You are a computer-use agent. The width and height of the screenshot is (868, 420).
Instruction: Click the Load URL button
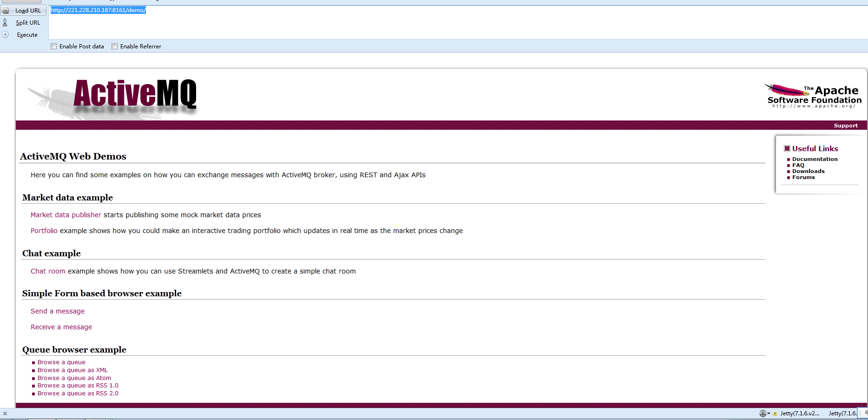coord(23,10)
